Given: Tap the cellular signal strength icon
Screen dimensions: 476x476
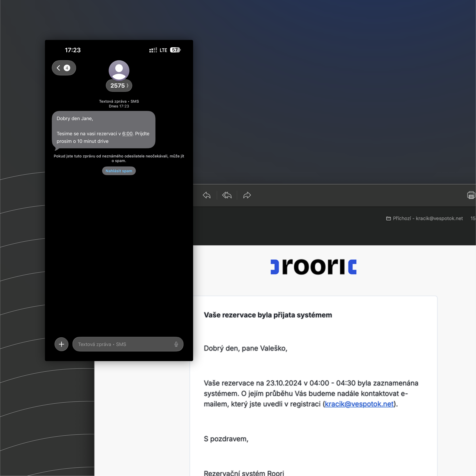Looking at the screenshot, I should pos(153,50).
